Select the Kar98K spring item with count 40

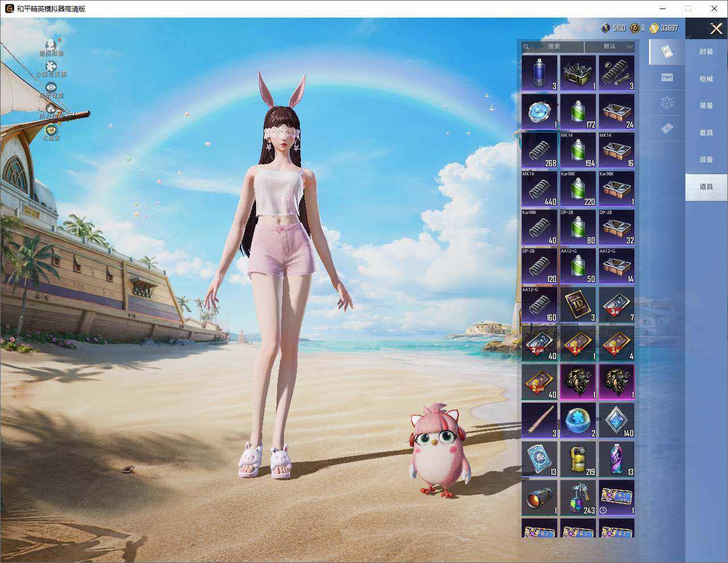coord(539,228)
